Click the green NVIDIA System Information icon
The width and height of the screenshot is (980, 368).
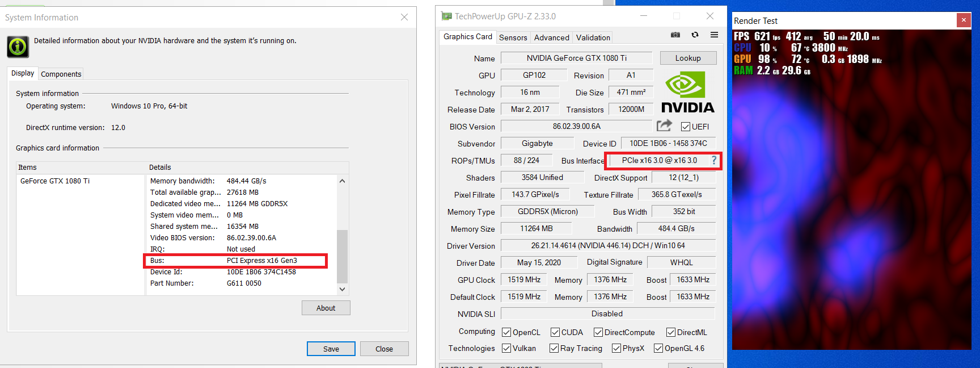click(x=18, y=47)
